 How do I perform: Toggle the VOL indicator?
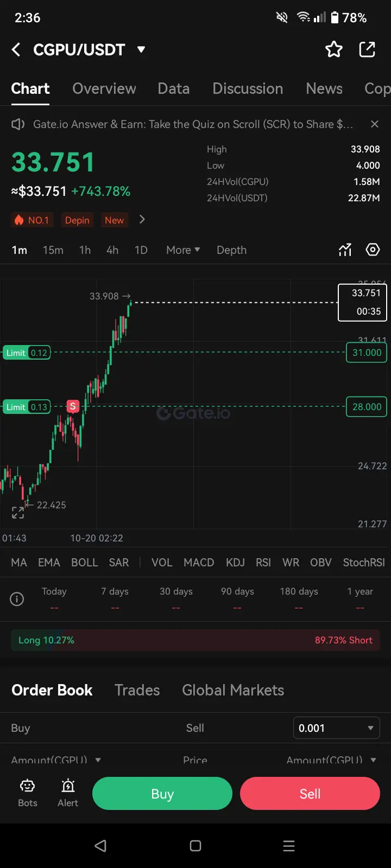coord(162,563)
